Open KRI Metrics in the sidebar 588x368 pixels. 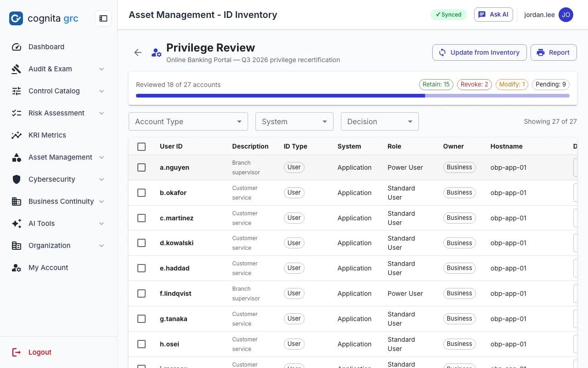coord(59,135)
